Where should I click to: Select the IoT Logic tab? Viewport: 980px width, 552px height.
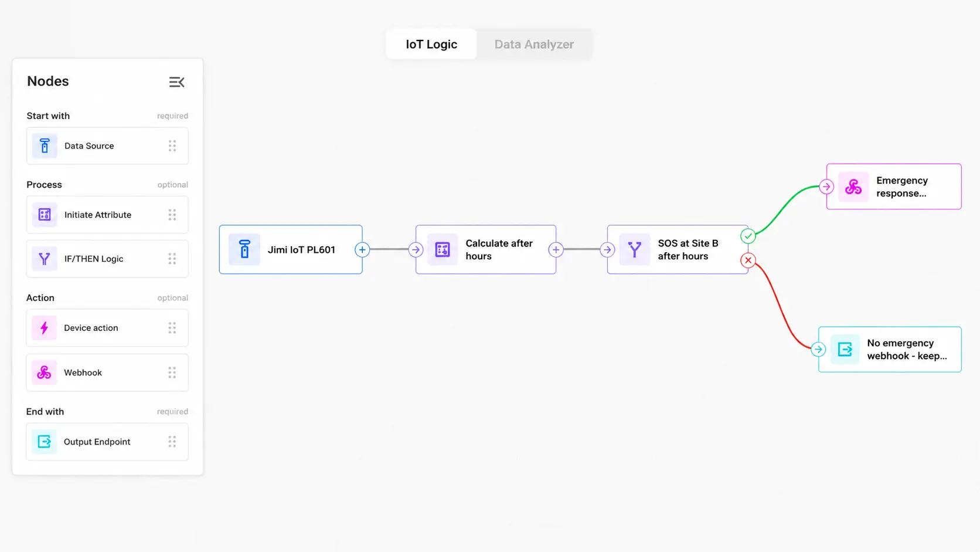click(431, 44)
